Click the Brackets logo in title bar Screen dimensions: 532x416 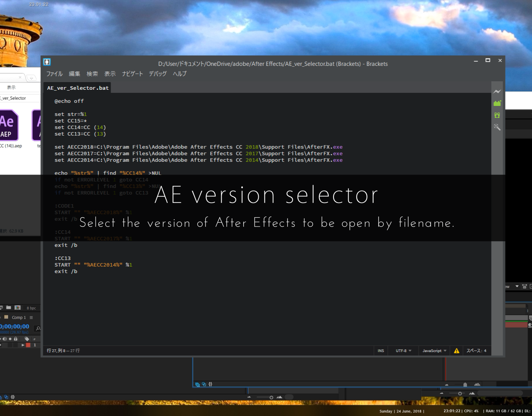coord(47,62)
